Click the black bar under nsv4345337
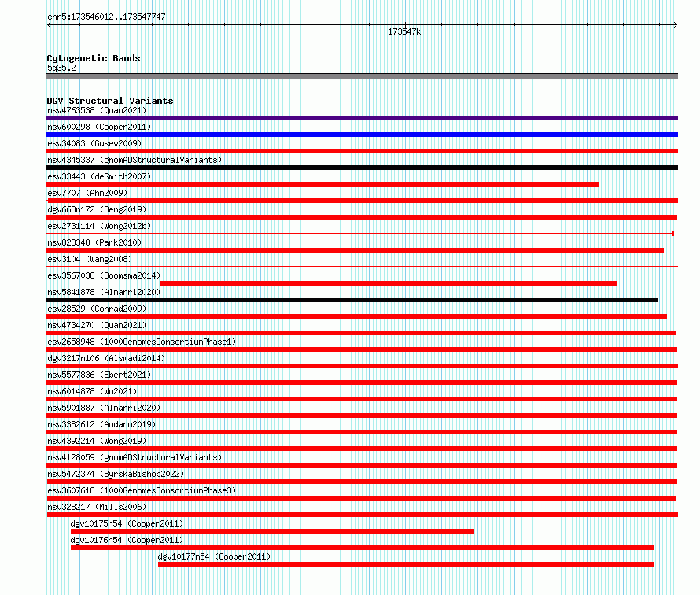 362,168
